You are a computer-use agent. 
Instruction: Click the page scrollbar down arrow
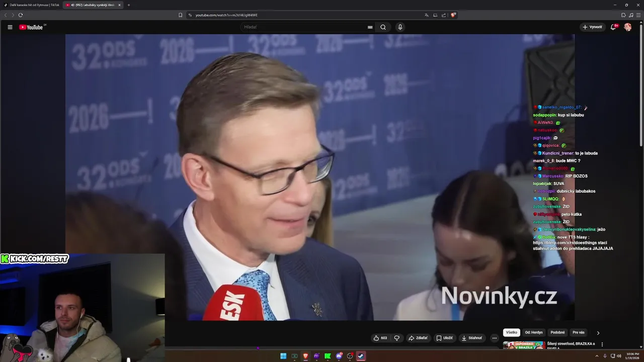(641, 347)
